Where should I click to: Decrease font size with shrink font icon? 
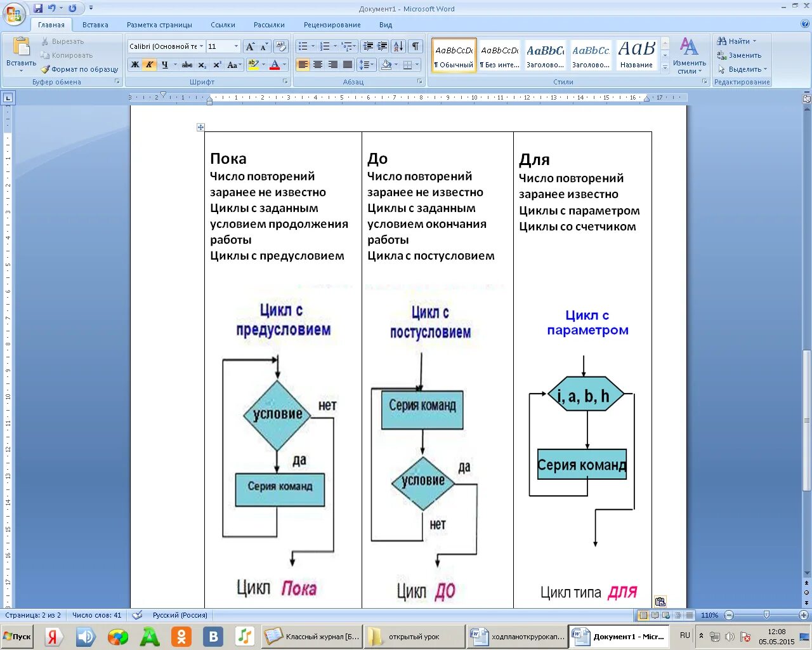[x=264, y=46]
